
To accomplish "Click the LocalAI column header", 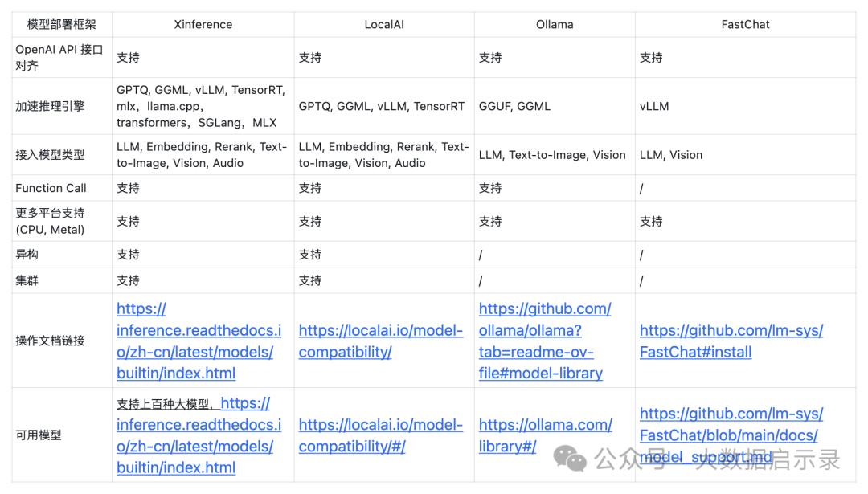I will tap(384, 24).
